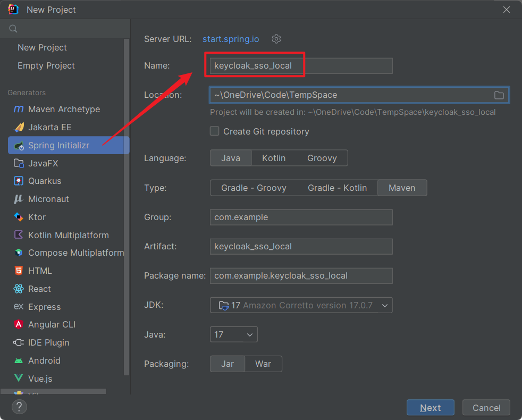Viewport: 522px width, 420px height.
Task: Select Empty Project in sidebar
Action: click(46, 65)
